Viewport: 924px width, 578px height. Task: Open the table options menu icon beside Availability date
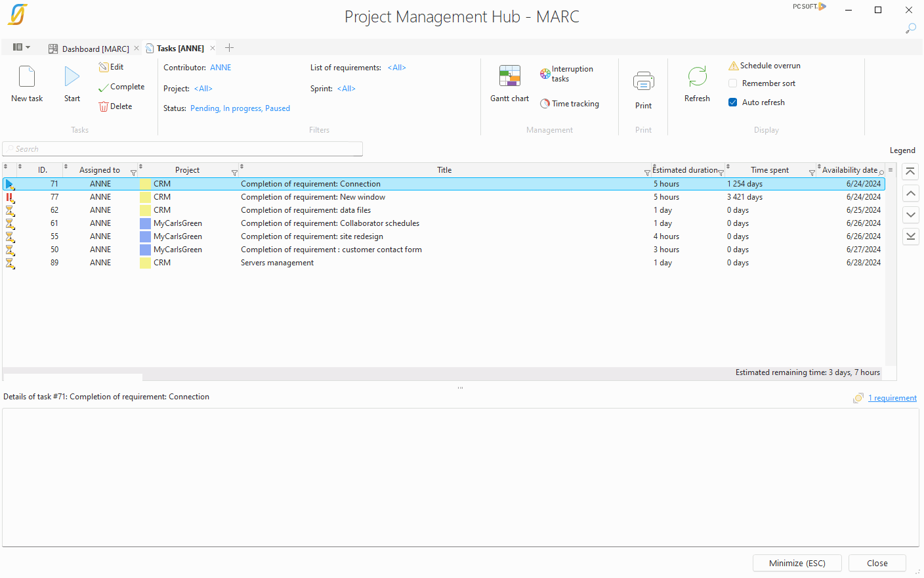(891, 169)
